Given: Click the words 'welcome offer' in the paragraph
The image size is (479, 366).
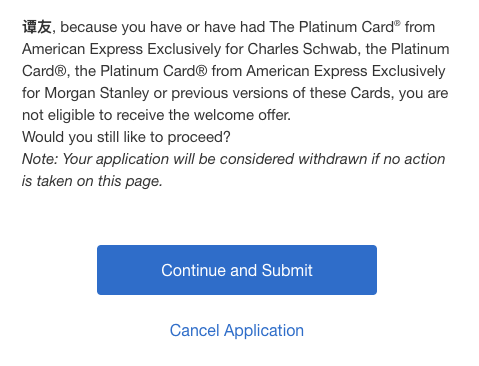Looking at the screenshot, I should pos(241,115).
